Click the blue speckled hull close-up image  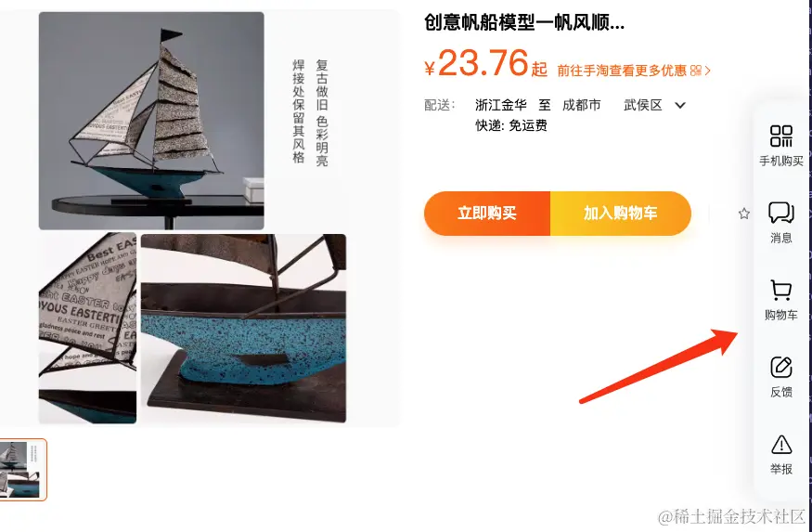coord(243,328)
